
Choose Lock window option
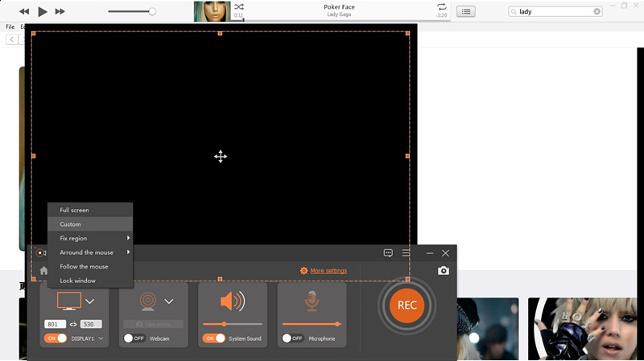[x=90, y=281]
